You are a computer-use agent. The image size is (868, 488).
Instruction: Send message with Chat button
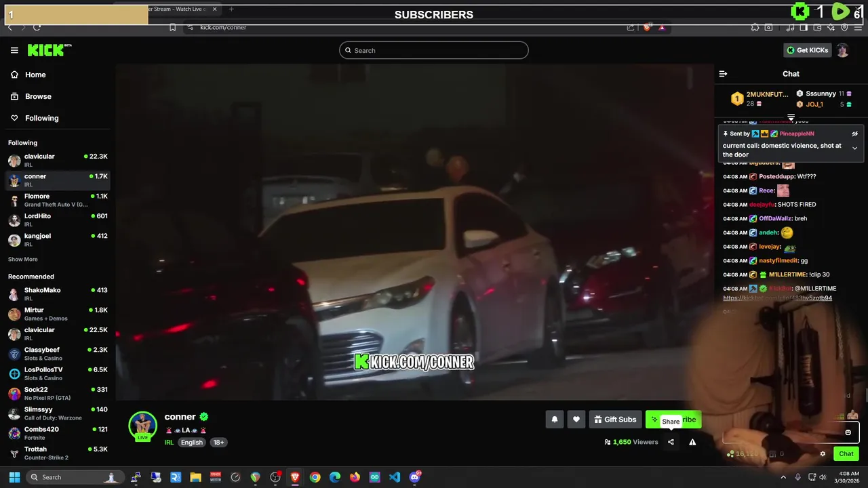coord(846,454)
